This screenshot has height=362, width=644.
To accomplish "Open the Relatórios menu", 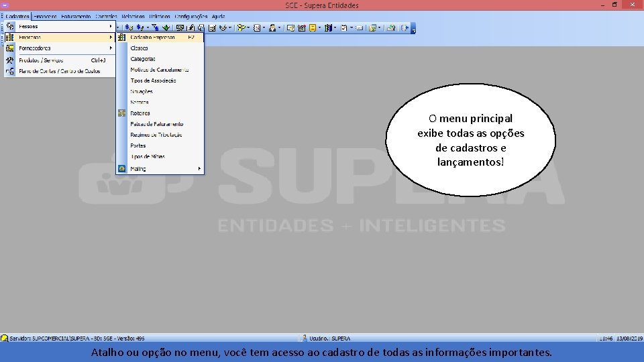I will tap(133, 16).
